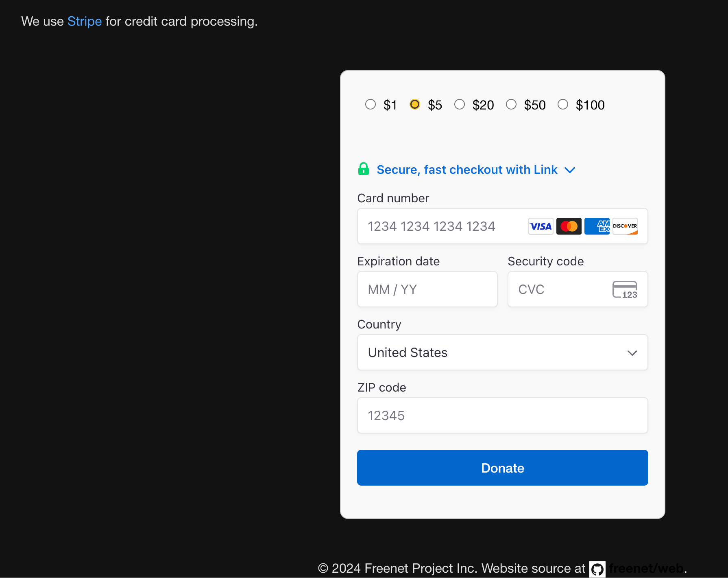728x578 pixels.
Task: Click the Visa card icon
Action: (x=541, y=226)
